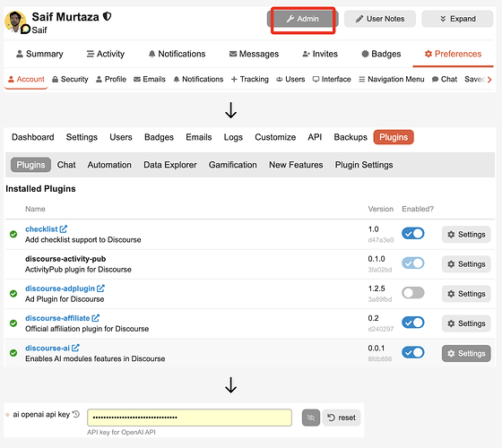
Task: Open Settings for discourse-affiliate
Action: 466,323
